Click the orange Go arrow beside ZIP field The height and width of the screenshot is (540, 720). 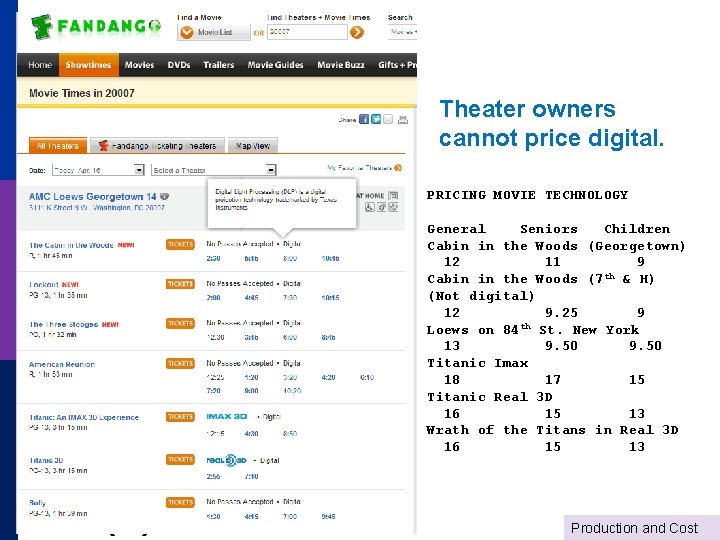click(x=357, y=32)
